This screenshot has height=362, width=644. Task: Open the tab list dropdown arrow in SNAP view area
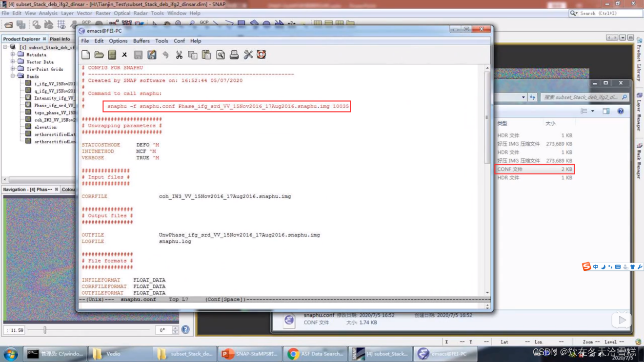pos(623,38)
